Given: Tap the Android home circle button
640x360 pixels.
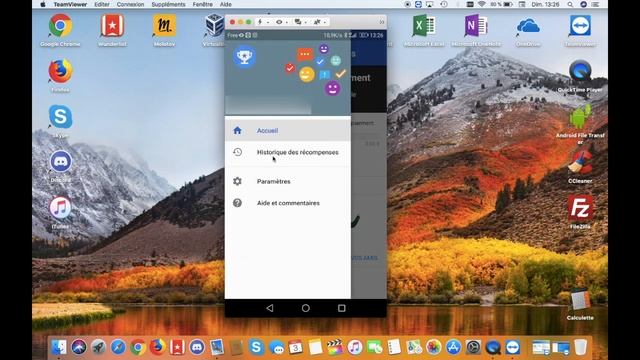Looking at the screenshot, I should (306, 308).
